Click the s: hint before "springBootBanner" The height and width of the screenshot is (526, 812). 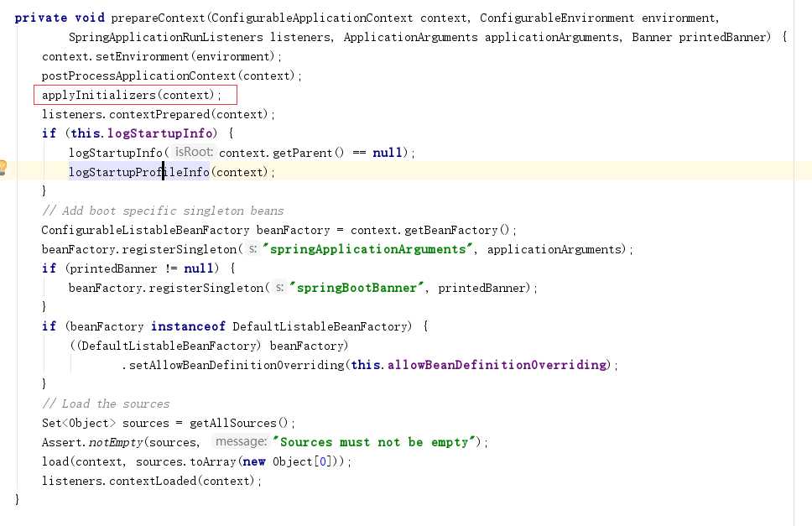point(279,288)
